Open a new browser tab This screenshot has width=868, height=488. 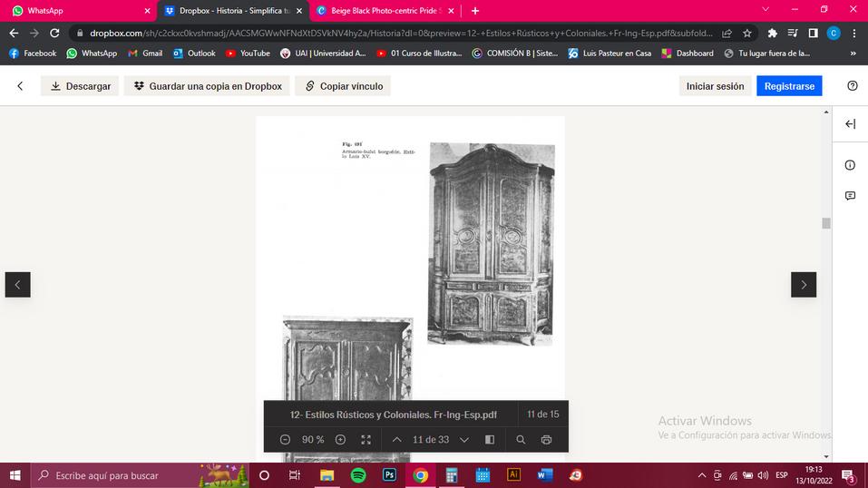tap(475, 11)
